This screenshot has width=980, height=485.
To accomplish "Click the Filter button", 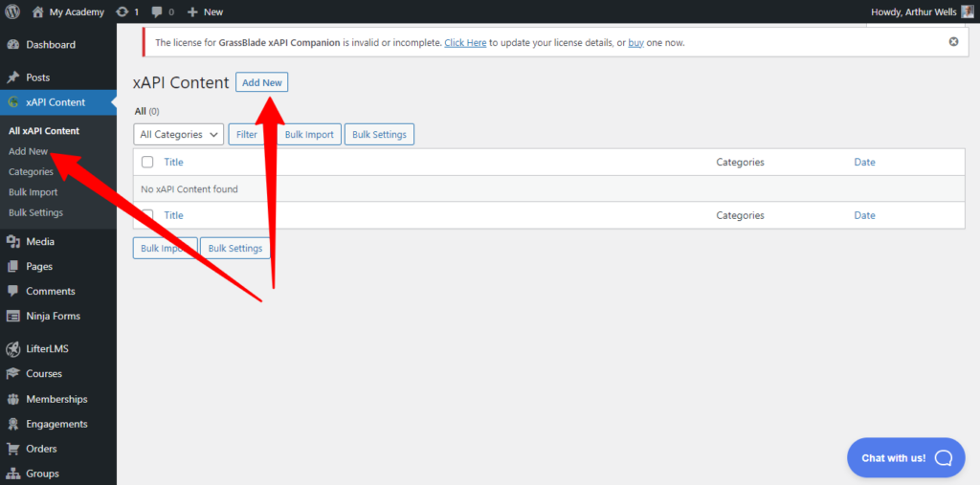I will [247, 134].
